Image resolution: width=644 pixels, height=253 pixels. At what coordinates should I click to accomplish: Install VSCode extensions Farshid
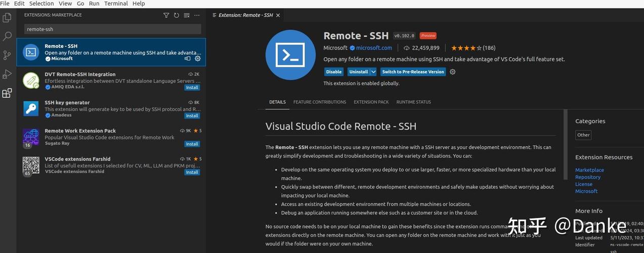[192, 173]
